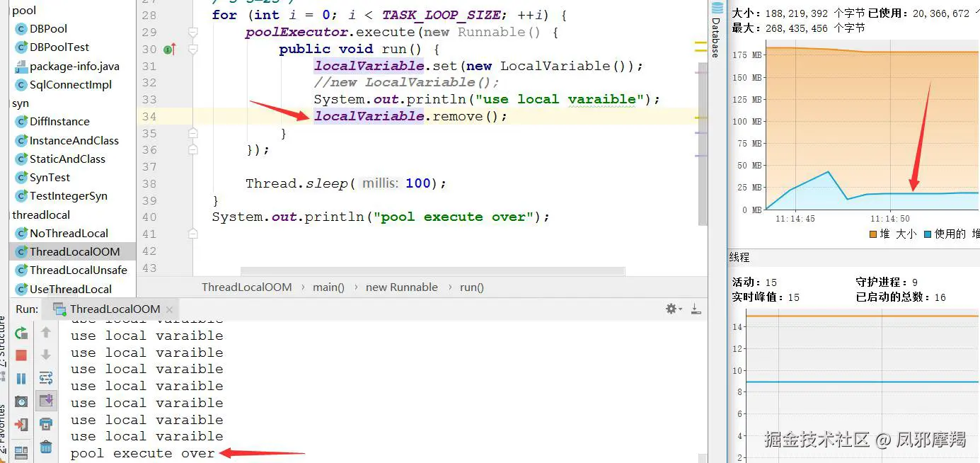Open Run panel settings gear
The image size is (980, 463).
point(674,309)
